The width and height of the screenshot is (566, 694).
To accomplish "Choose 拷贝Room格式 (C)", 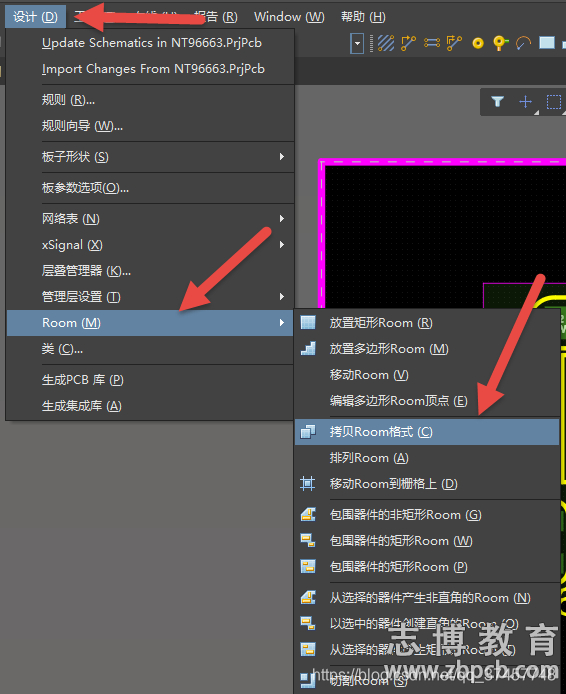I will pyautogui.click(x=427, y=432).
